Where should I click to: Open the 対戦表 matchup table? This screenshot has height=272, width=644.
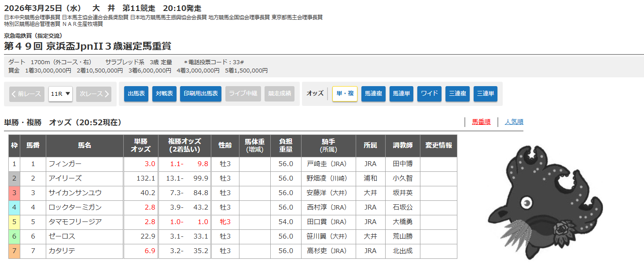pos(164,94)
